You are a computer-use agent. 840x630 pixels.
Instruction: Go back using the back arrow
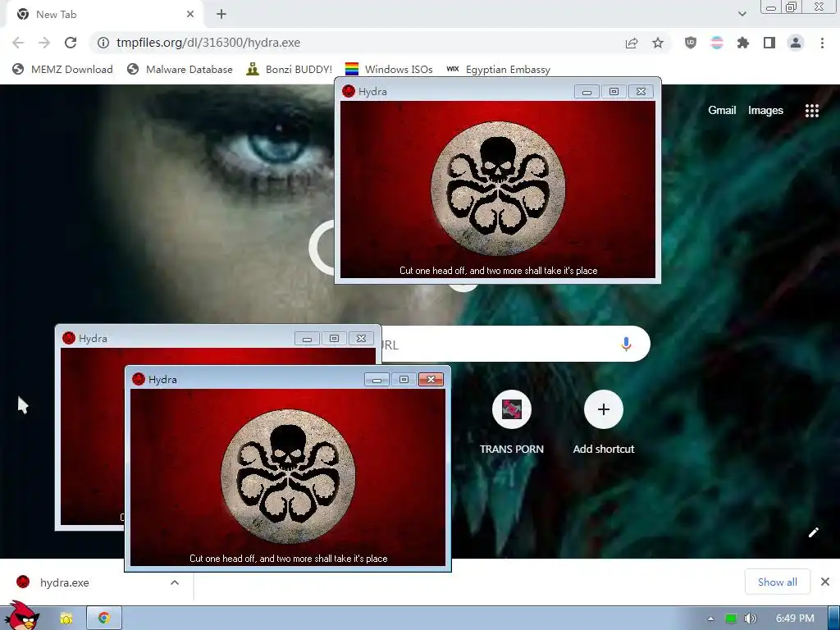coord(18,43)
